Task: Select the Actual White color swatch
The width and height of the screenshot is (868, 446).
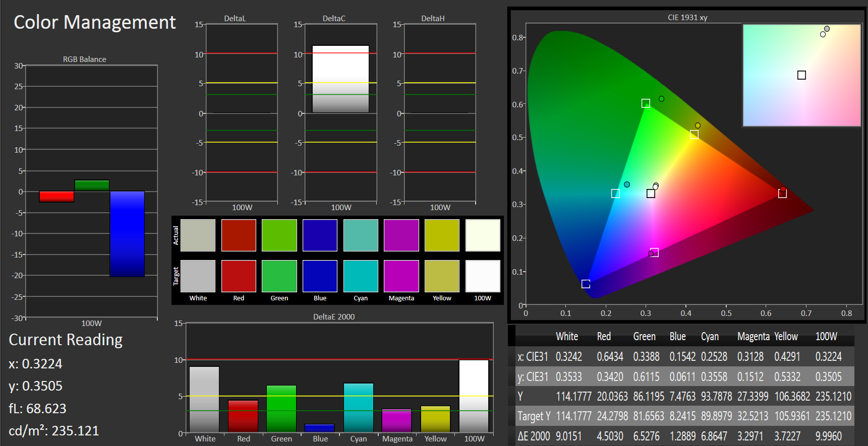Action: (198, 235)
